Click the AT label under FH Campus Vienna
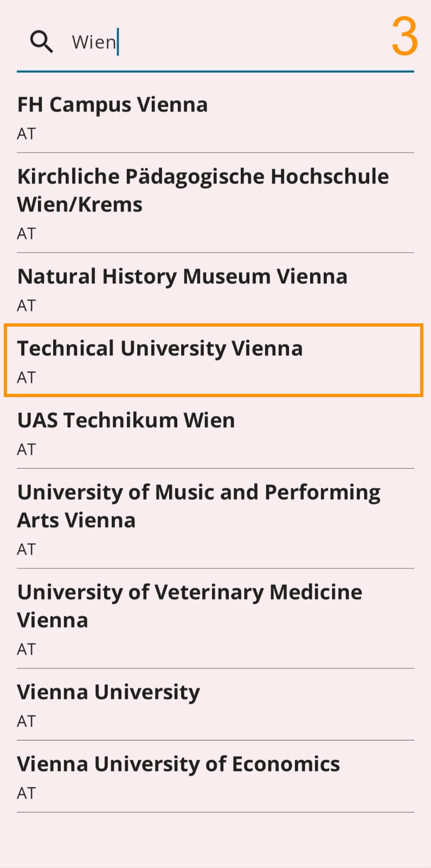Viewport: 431px width, 868px height. 27,134
